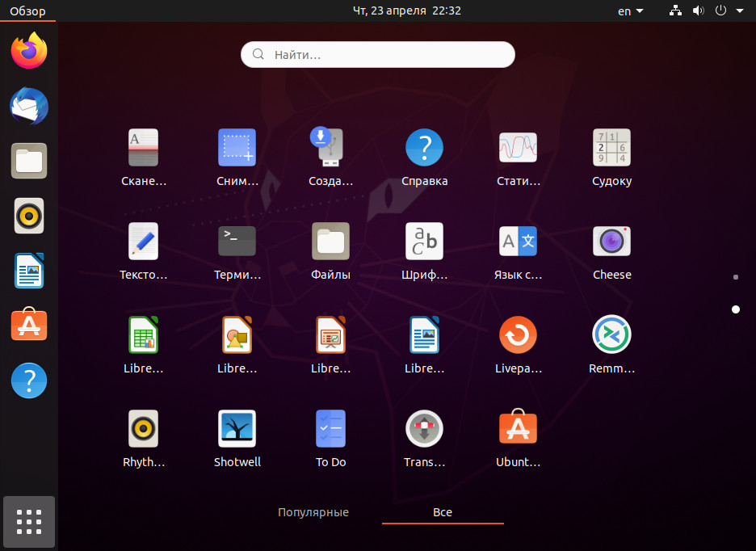Open LibreOffice Calc spreadsheet icon
This screenshot has height=551, width=756.
143,334
